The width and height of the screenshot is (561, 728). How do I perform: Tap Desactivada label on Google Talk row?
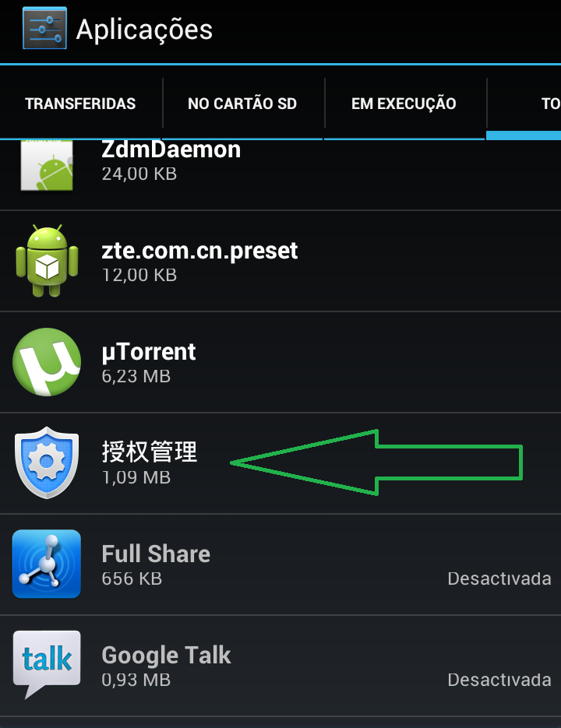(499, 680)
